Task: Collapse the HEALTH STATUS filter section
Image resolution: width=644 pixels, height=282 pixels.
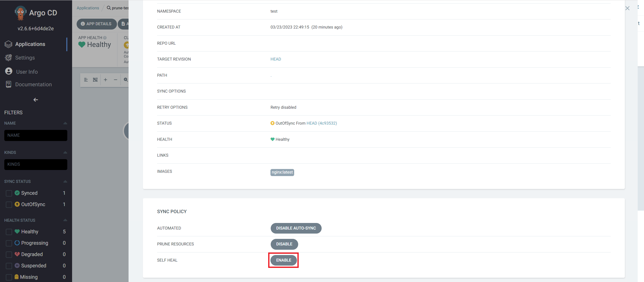Action: click(x=65, y=220)
